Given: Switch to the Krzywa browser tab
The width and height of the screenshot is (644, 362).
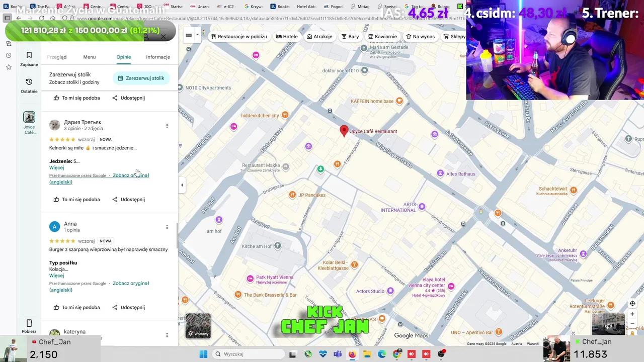Looking at the screenshot, I should click(x=254, y=7).
